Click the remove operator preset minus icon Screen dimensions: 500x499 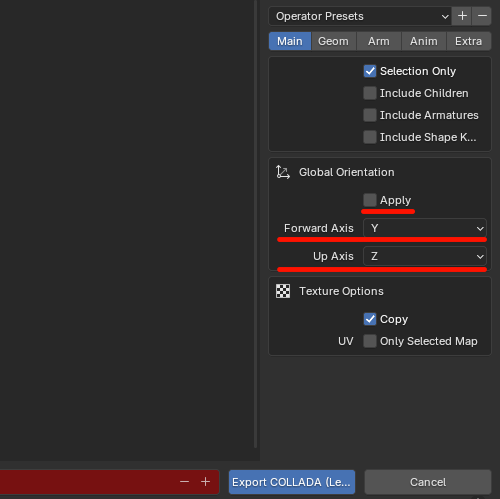click(x=482, y=16)
